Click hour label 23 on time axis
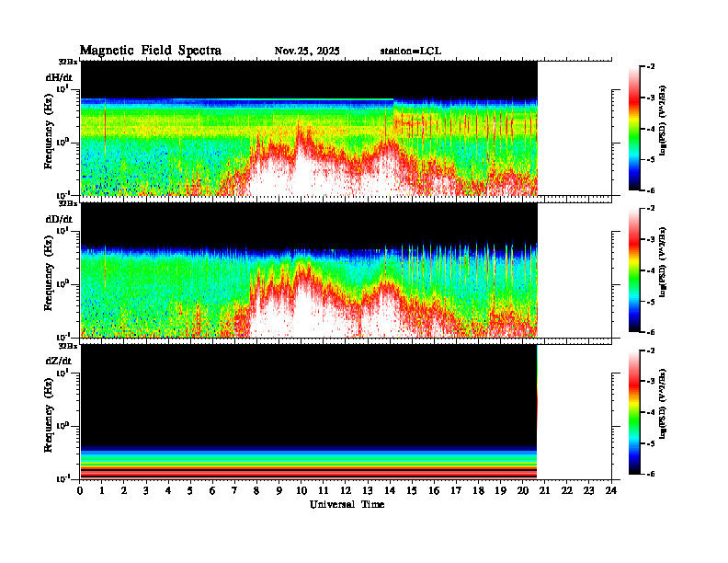 coord(588,490)
